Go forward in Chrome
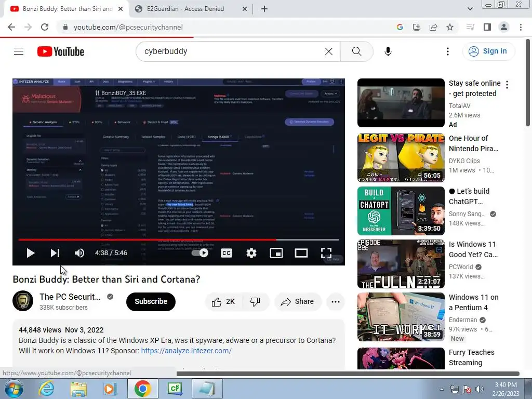This screenshot has width=532, height=399. click(28, 27)
